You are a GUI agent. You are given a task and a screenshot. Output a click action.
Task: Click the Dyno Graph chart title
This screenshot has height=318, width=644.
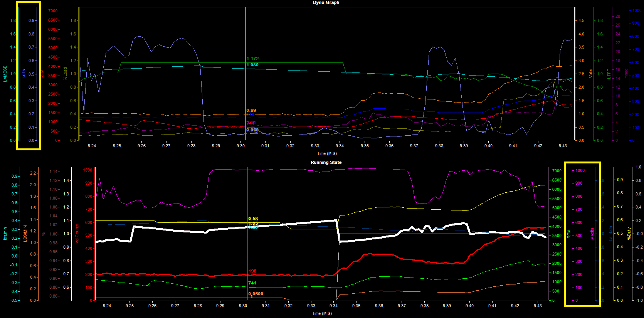coord(326,3)
